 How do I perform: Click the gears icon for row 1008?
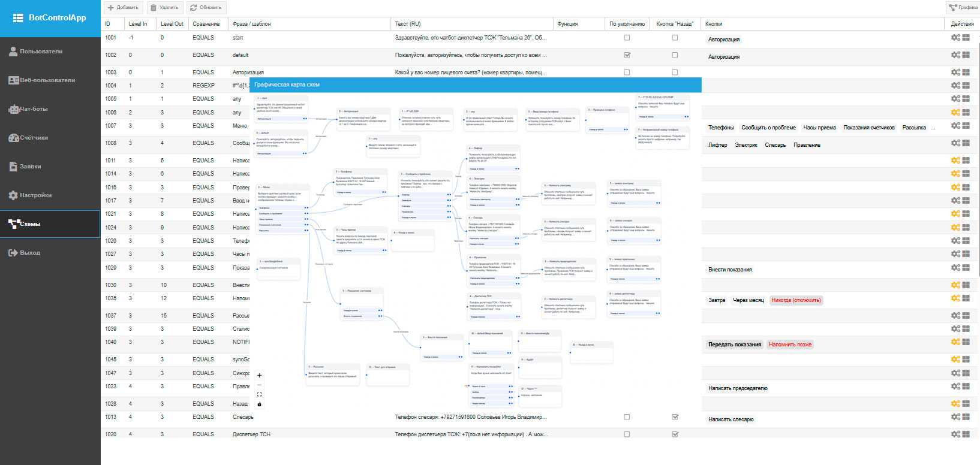point(955,143)
